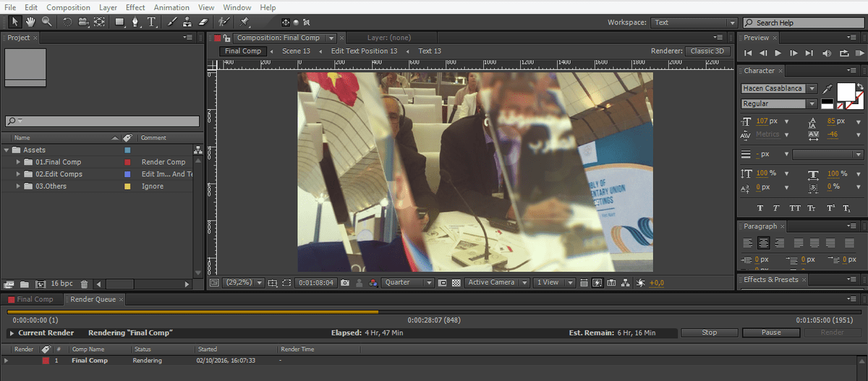Image resolution: width=868 pixels, height=381 pixels.
Task: Take a snapshot with the camera icon
Action: point(346,283)
